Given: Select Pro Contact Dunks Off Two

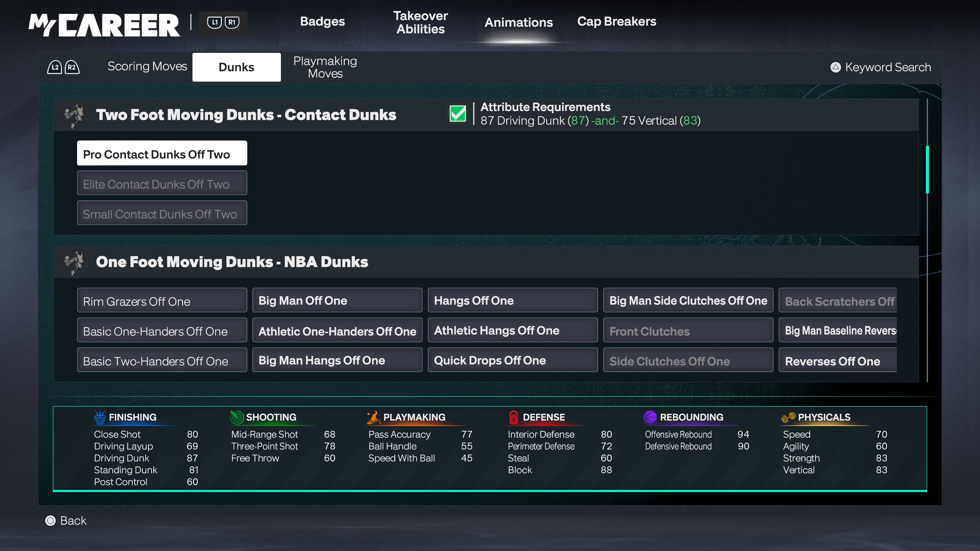Looking at the screenshot, I should pyautogui.click(x=162, y=153).
